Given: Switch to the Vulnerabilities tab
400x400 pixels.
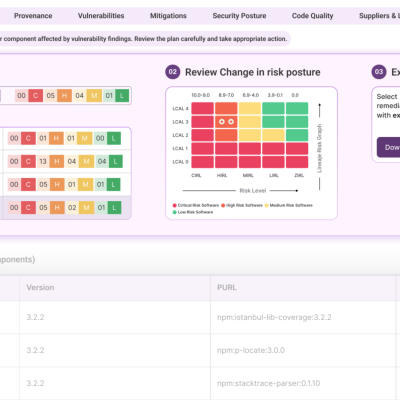Looking at the screenshot, I should coord(101,16).
